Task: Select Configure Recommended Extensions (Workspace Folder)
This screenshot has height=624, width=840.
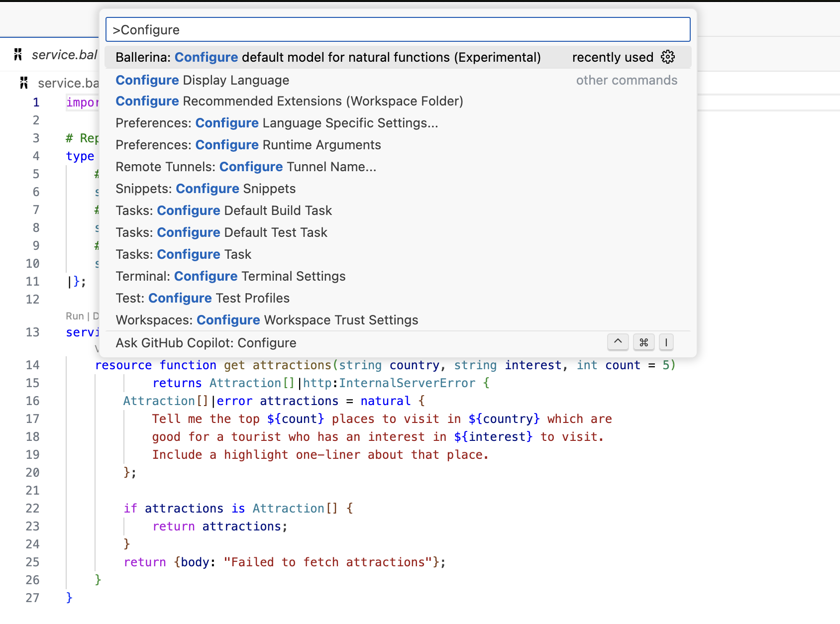Action: click(x=398, y=101)
